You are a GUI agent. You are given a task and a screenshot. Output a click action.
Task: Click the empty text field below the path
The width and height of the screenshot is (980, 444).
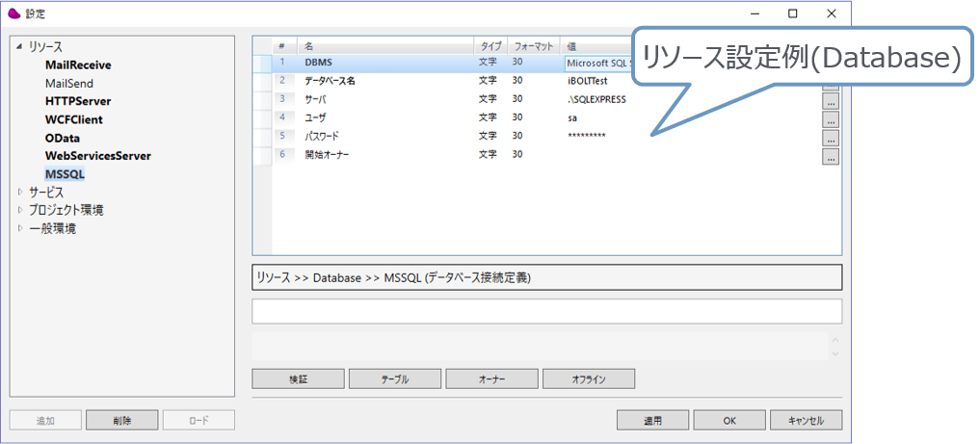546,312
